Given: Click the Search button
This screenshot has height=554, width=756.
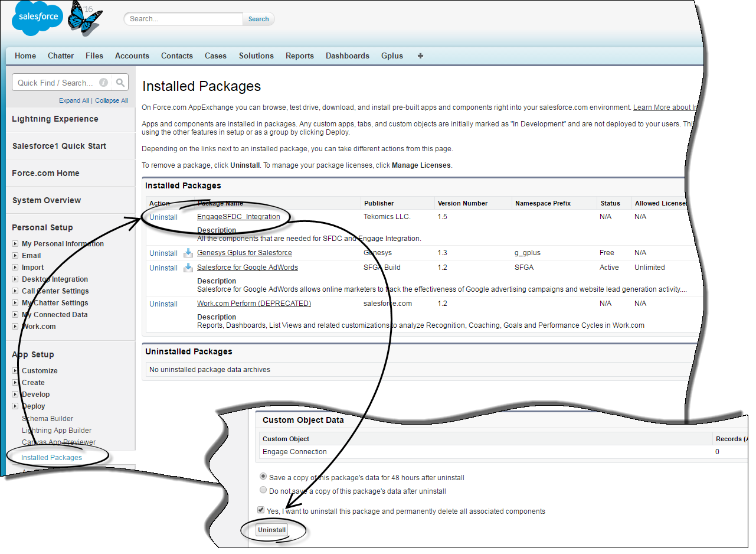Looking at the screenshot, I should 258,19.
